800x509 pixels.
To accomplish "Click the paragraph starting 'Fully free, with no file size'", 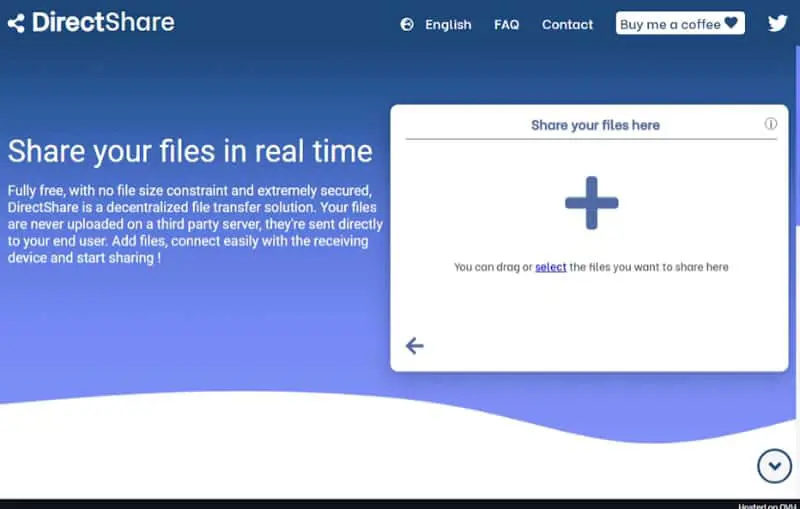I will 195,224.
